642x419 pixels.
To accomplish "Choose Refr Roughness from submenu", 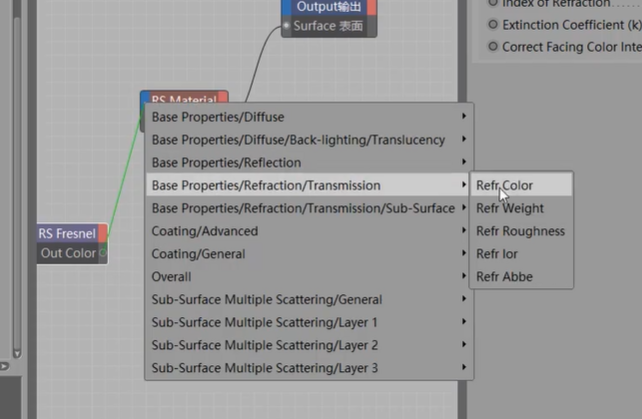I will click(x=521, y=231).
